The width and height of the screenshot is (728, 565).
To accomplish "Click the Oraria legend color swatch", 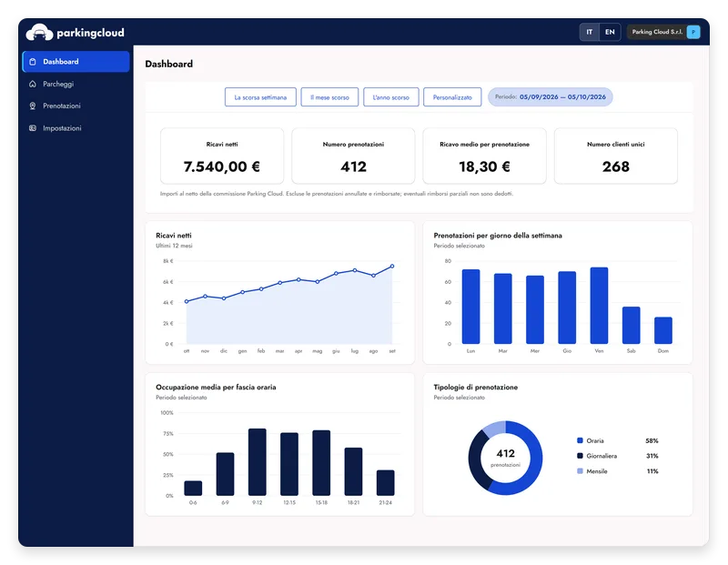I will click(x=580, y=440).
